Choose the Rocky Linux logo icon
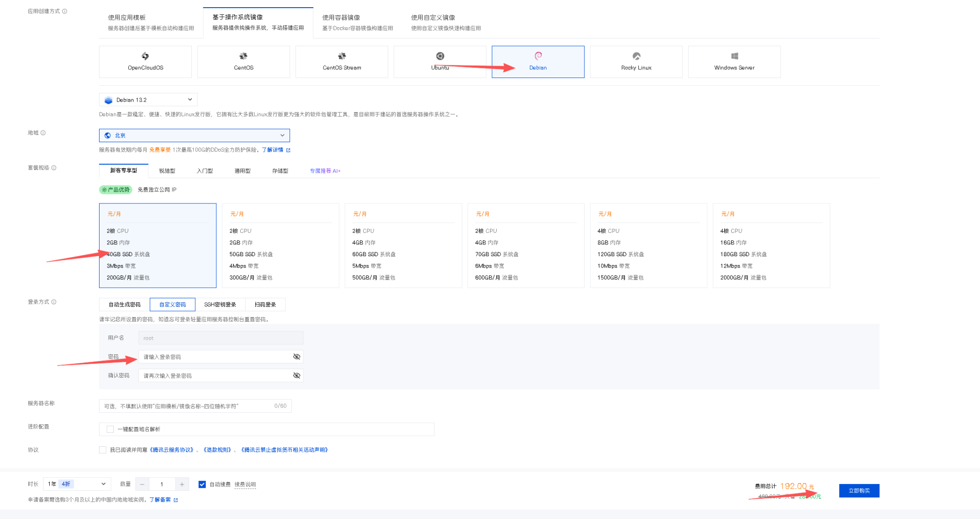980x519 pixels. 636,56
